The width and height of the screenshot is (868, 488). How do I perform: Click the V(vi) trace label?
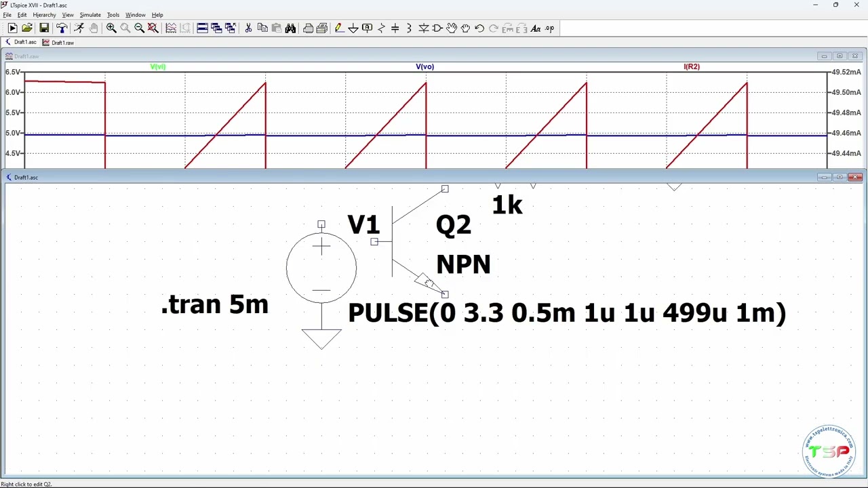[x=157, y=66]
